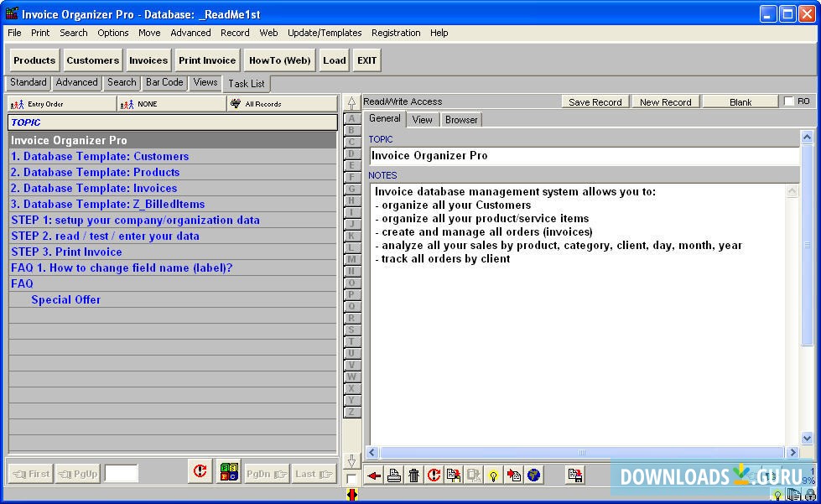
Task: Select the 'Special Offer' row
Action: coord(173,300)
